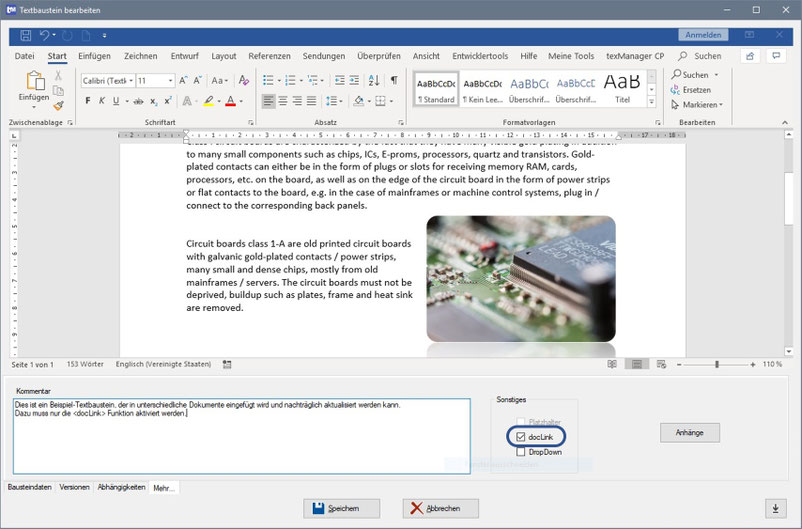Click the Format Painter brush icon

point(59,105)
